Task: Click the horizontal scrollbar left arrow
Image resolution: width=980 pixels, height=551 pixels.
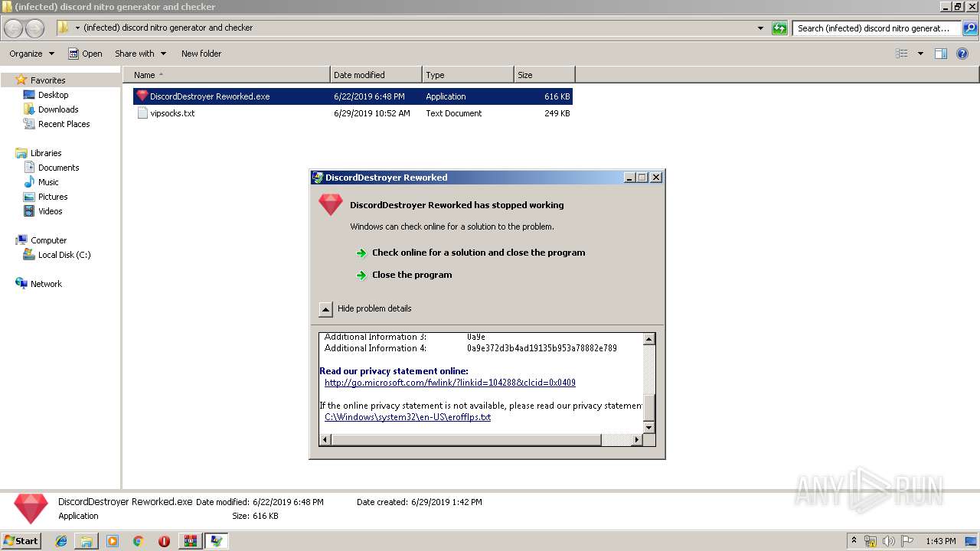Action: pos(325,440)
